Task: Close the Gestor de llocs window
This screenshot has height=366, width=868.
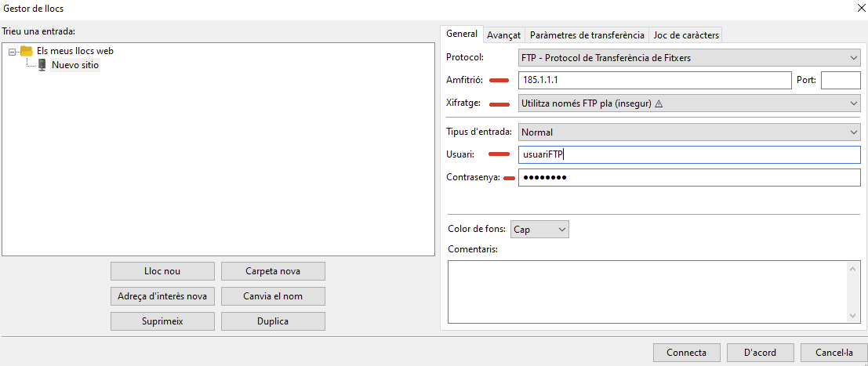Action: 859,9
